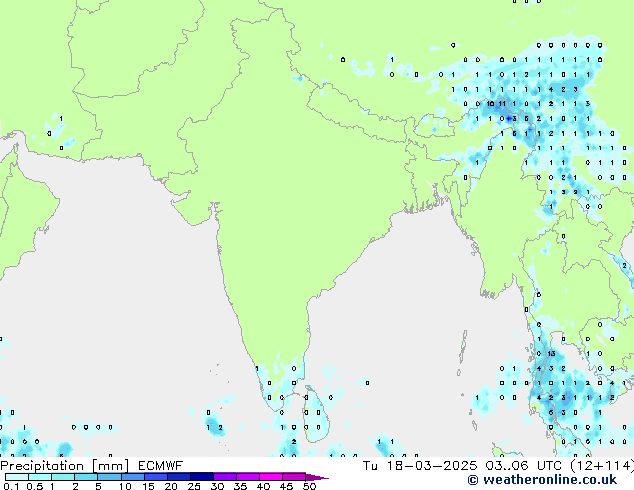Click the legend scale value '35'
Image resolution: width=634 pixels, height=490 pixels.
point(240,486)
